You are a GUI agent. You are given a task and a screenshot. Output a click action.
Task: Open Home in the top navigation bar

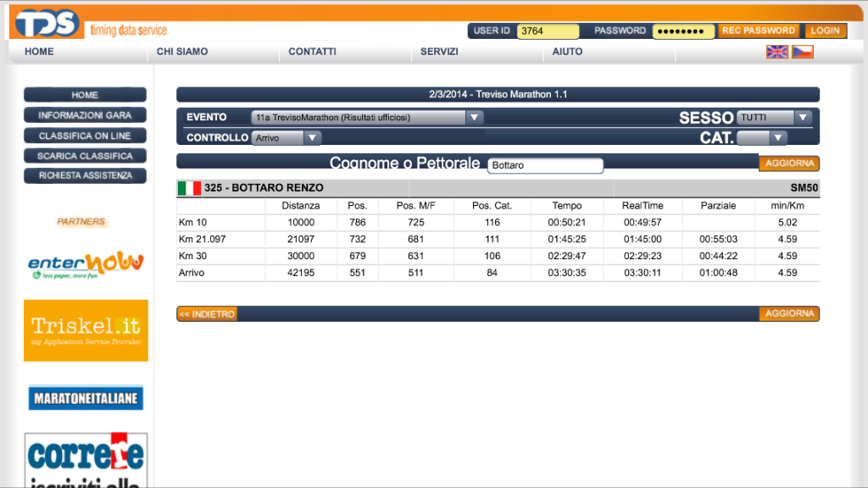pyautogui.click(x=39, y=52)
